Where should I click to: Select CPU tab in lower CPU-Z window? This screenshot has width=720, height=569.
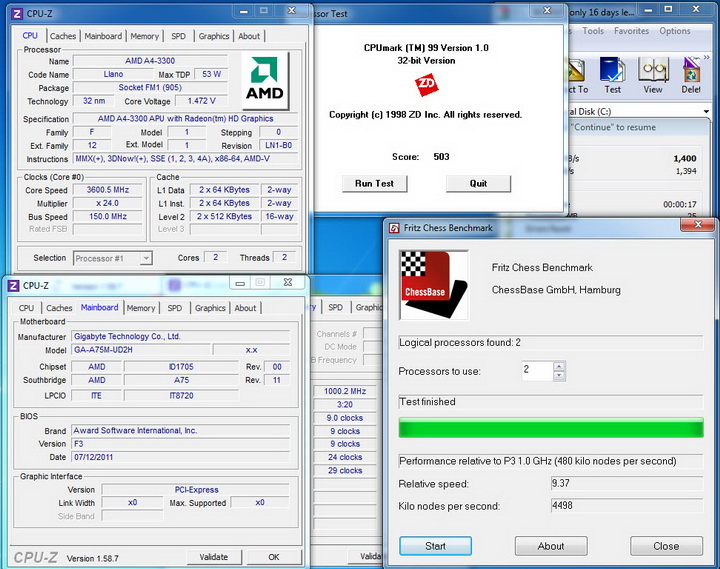click(x=26, y=308)
